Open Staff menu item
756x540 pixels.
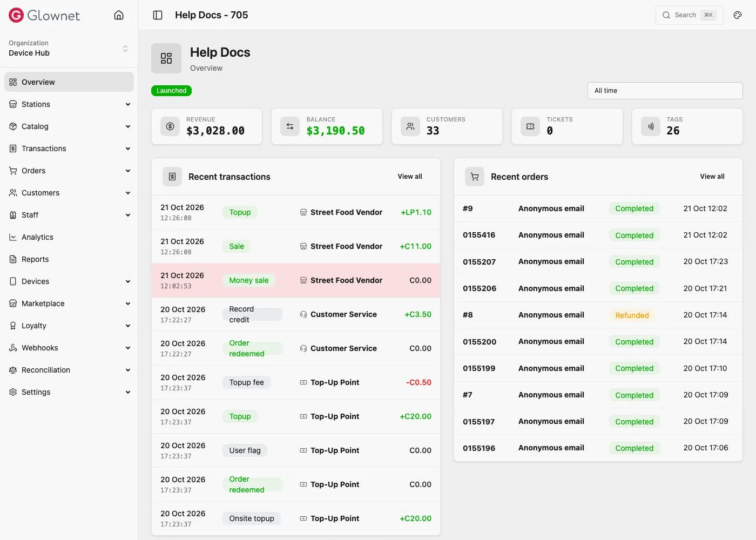pos(69,215)
